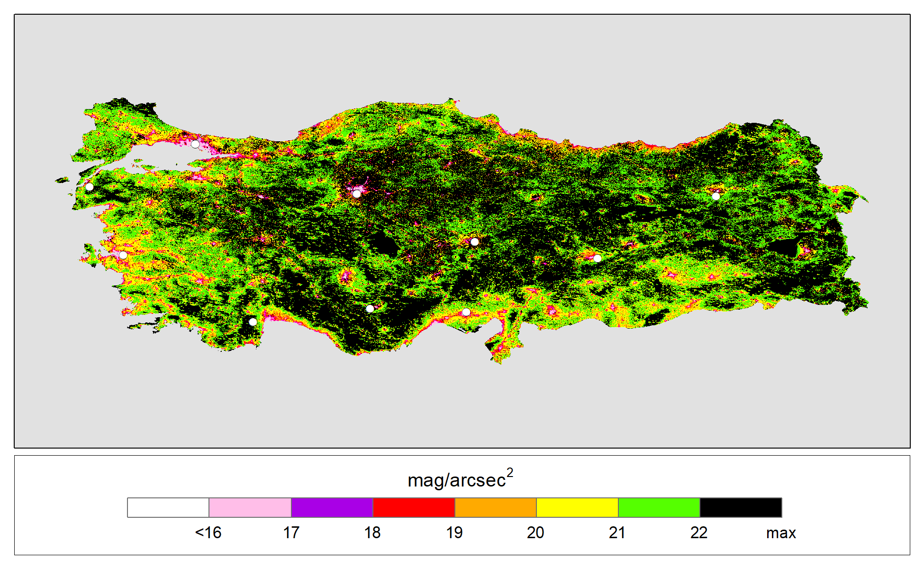924x569 pixels.
Task: Click the southwestern-most white marker near the coast
Action: pyautogui.click(x=253, y=322)
